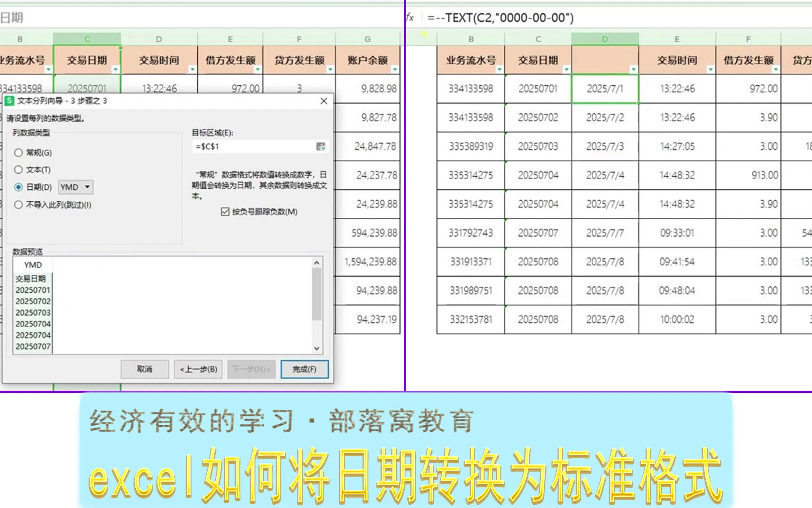The width and height of the screenshot is (812, 508).
Task: Click the 目标区域 field showing =$C$1
Action: click(254, 147)
